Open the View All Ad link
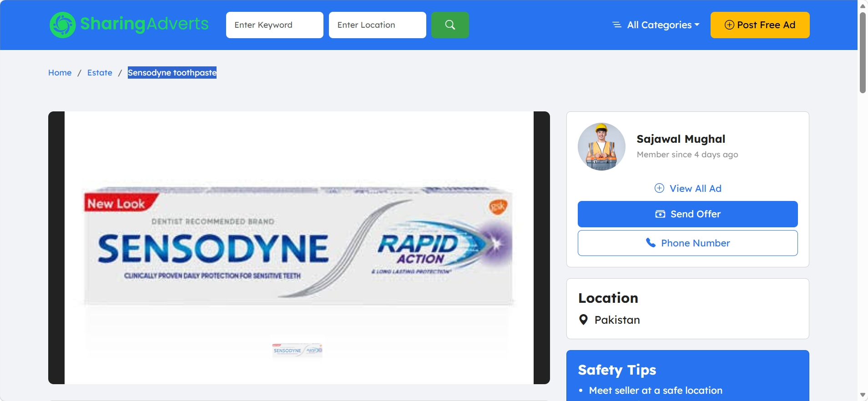This screenshot has width=868, height=401. click(x=687, y=188)
